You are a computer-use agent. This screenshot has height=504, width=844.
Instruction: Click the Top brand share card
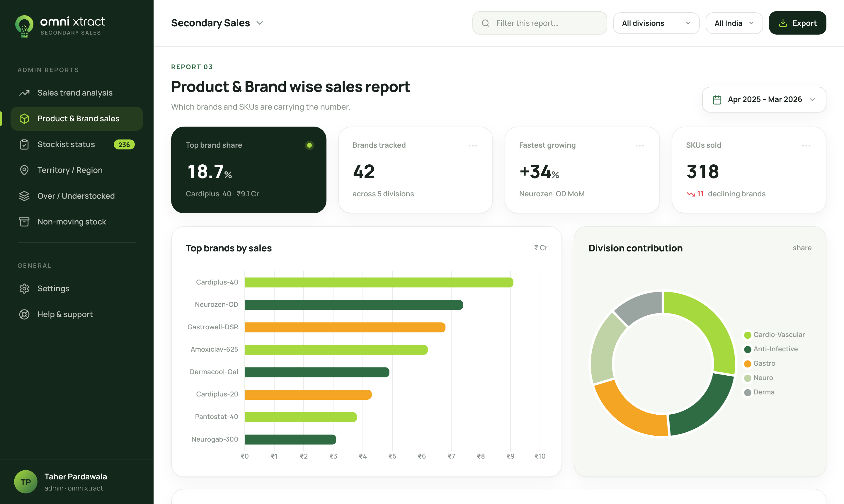pyautogui.click(x=249, y=170)
